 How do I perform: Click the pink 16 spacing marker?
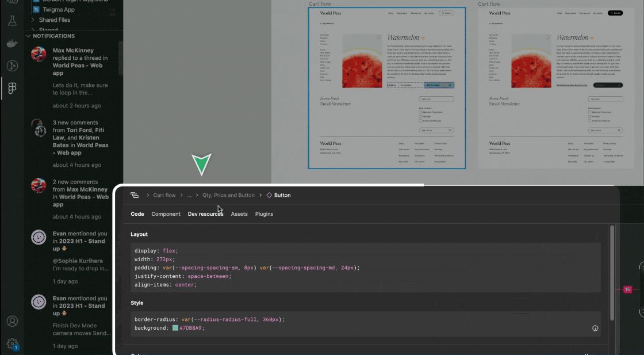tap(627, 289)
